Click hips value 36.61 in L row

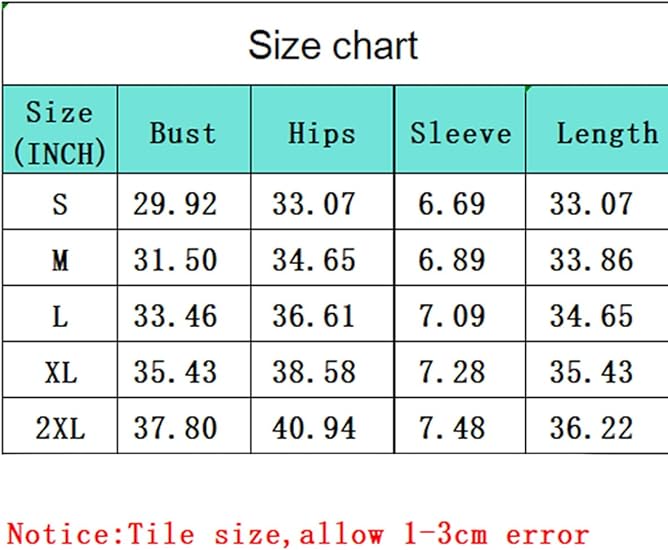[314, 316]
